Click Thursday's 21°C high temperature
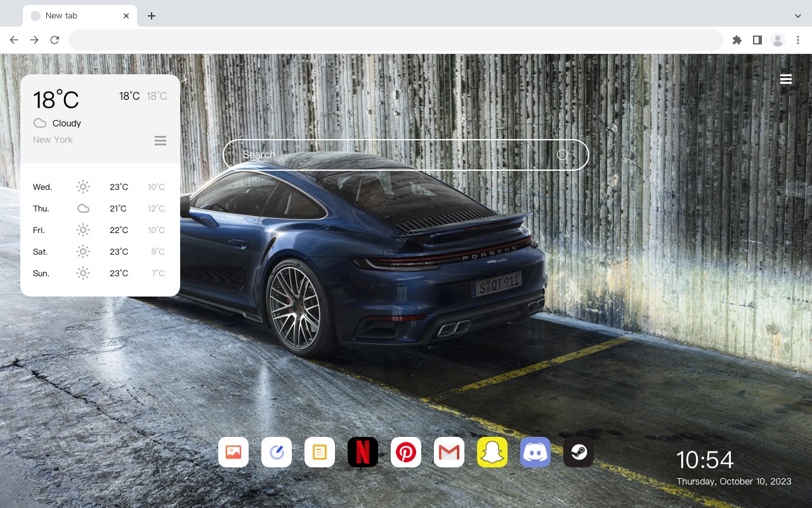Viewport: 812px width, 508px height. pyautogui.click(x=119, y=208)
